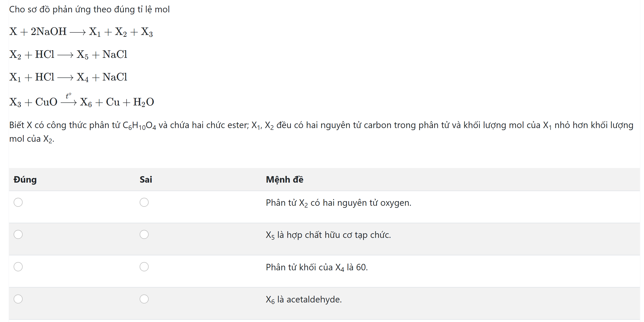Screen dimensions: 644x322
Task: Mark 'X₆ là acetaldehyde' as Sai
Action: pos(144,299)
